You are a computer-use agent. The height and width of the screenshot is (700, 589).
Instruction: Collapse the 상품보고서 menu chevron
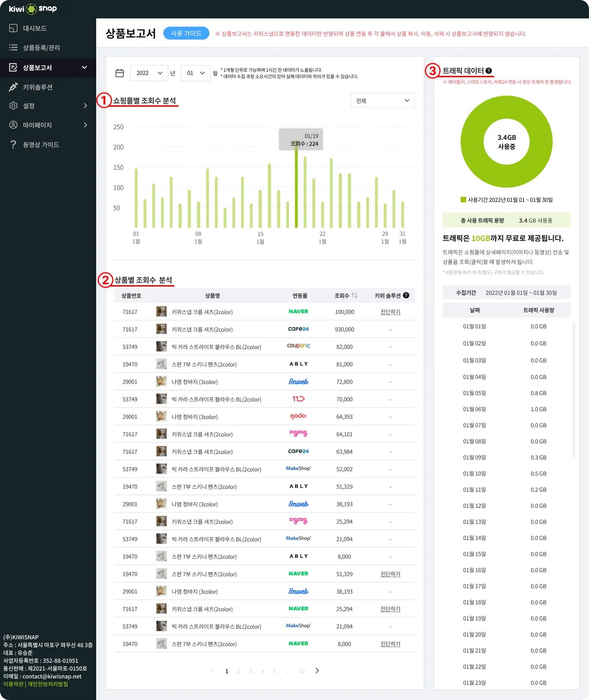(84, 68)
